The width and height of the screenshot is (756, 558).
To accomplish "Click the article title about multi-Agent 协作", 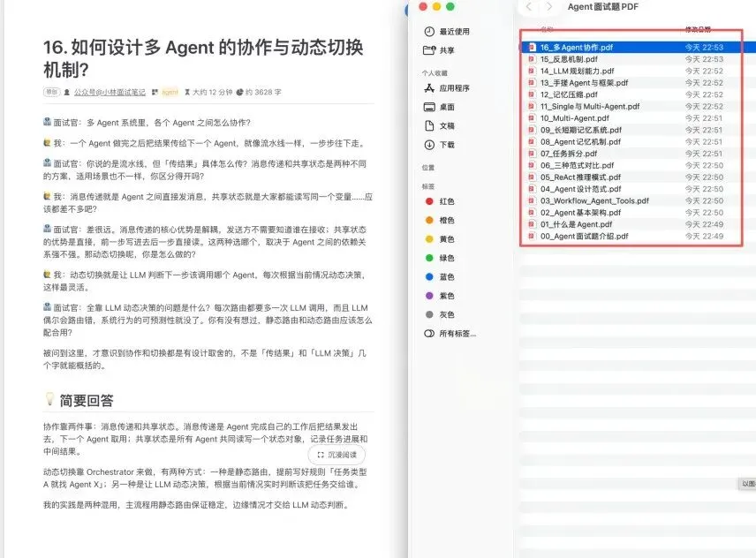I will click(203, 58).
